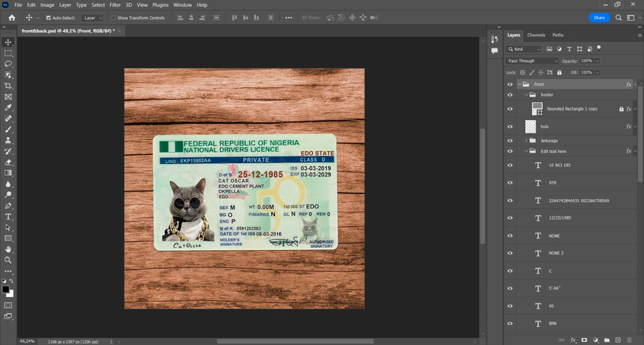Select the Brush tool

click(8, 130)
